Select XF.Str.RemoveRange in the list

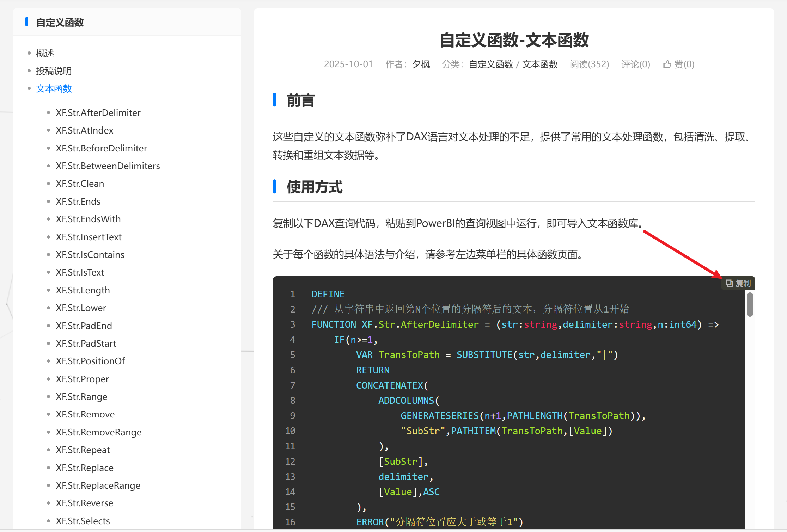[98, 432]
